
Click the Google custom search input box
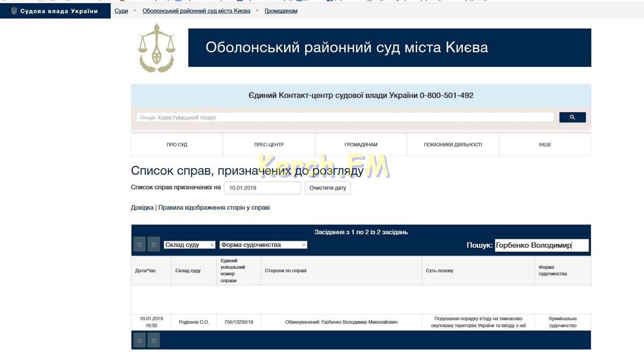345,117
